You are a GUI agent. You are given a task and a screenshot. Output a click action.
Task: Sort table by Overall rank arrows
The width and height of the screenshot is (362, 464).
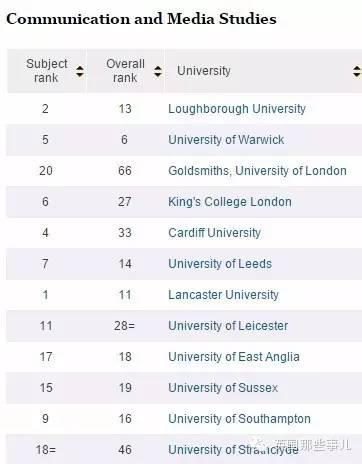(x=158, y=71)
